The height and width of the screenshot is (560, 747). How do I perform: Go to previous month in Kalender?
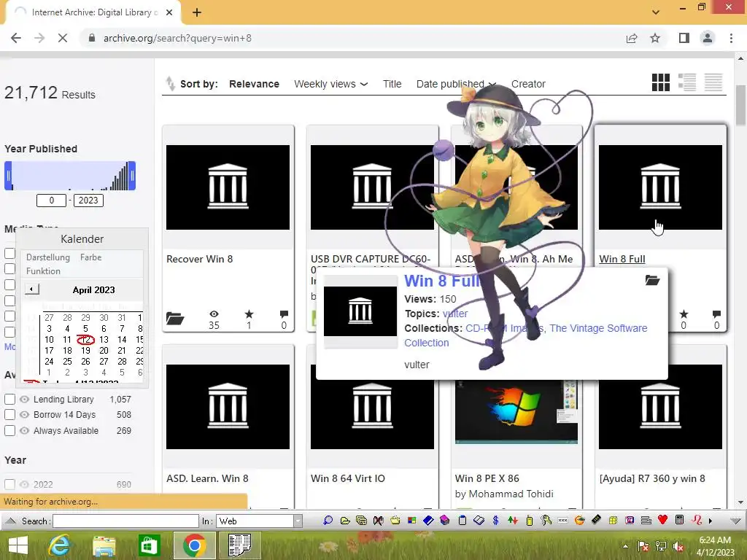pos(31,289)
